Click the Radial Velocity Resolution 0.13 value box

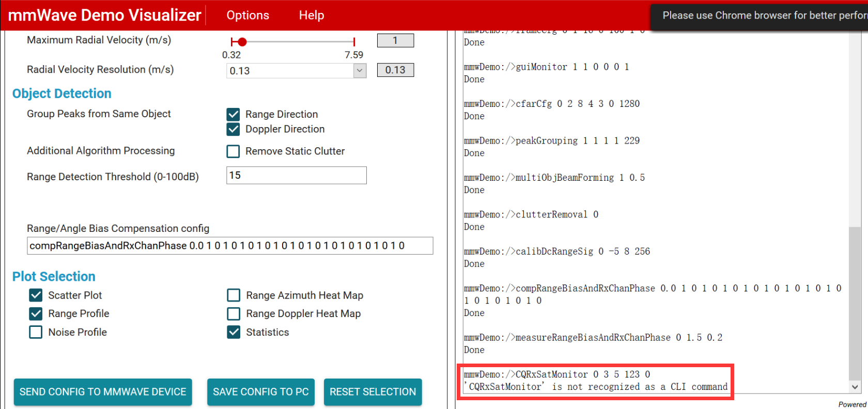(x=395, y=70)
